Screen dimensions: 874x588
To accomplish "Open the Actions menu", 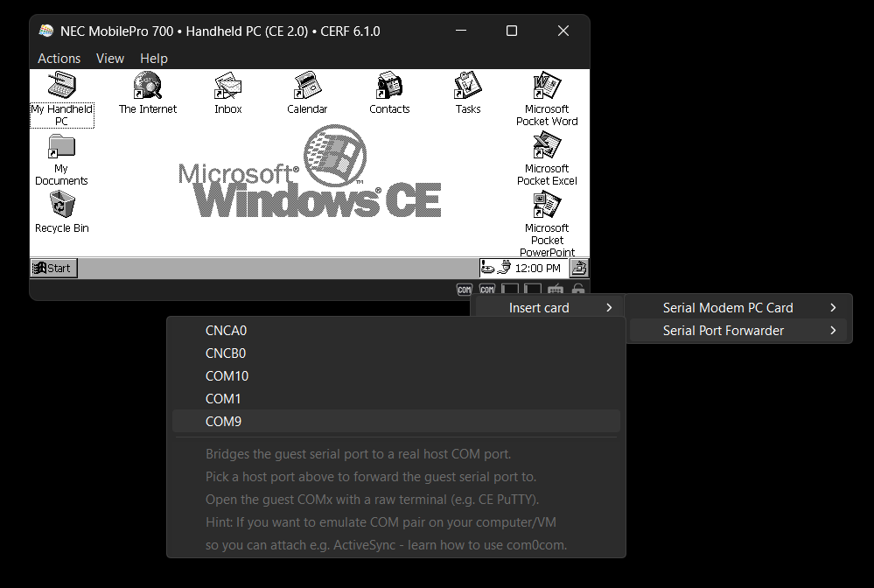I will coord(59,58).
